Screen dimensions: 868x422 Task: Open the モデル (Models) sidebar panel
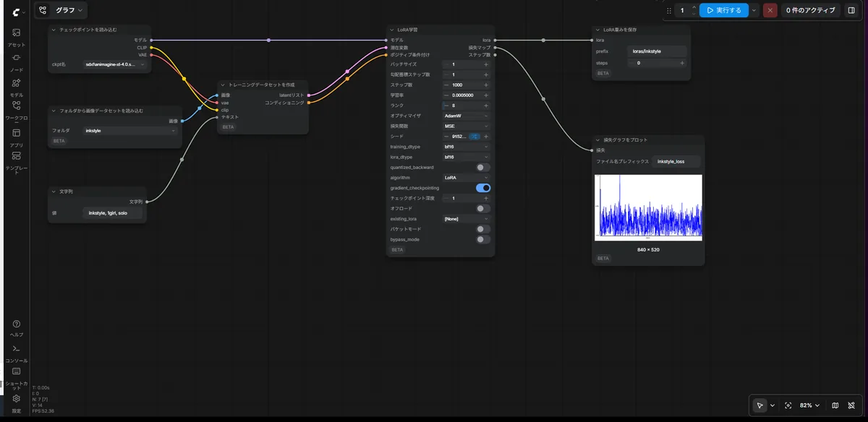click(16, 87)
